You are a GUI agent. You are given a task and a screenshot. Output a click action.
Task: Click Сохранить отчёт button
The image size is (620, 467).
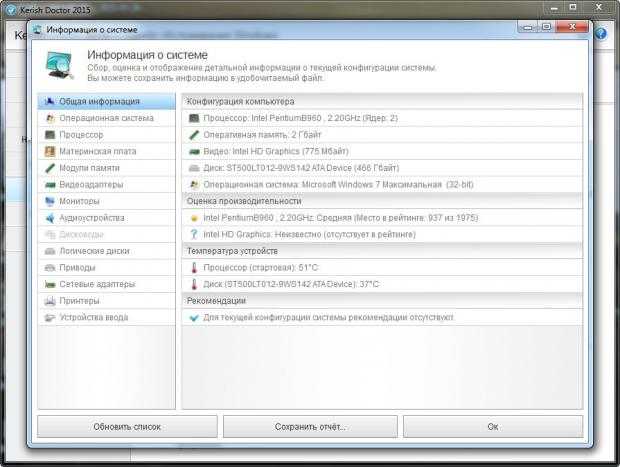point(310,427)
